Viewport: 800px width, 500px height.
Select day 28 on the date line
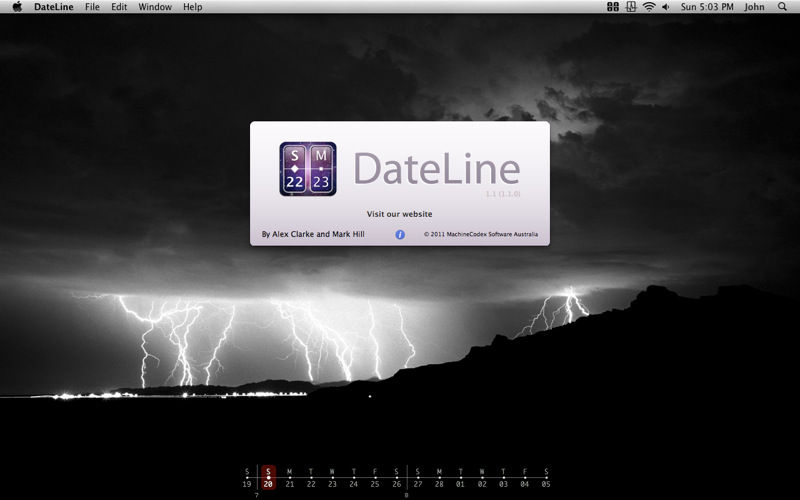[439, 478]
